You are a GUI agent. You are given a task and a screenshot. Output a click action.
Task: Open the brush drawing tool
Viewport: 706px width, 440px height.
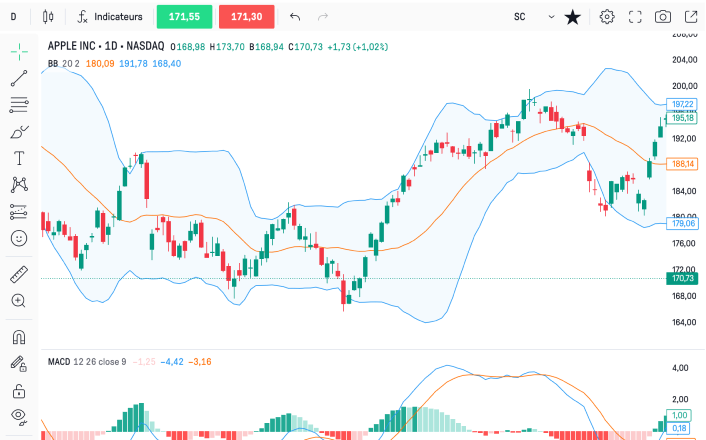point(18,131)
